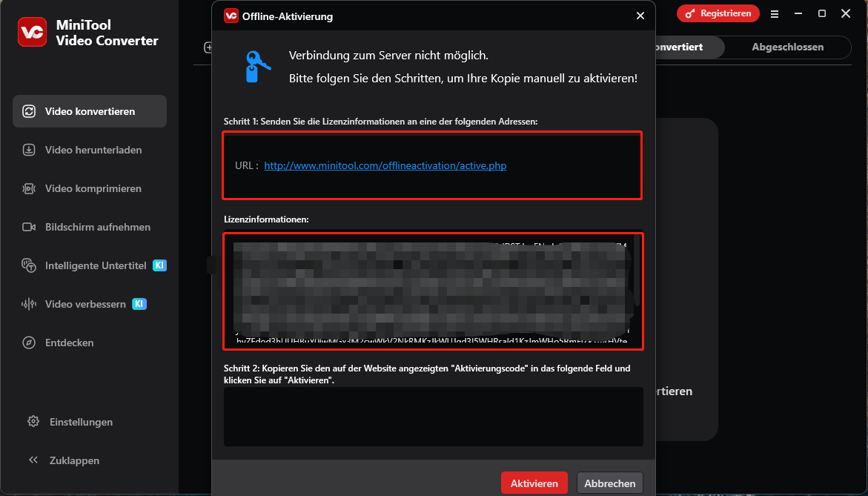Click the Schritt 1 instruction text
The height and width of the screenshot is (496, 868).
(x=381, y=122)
